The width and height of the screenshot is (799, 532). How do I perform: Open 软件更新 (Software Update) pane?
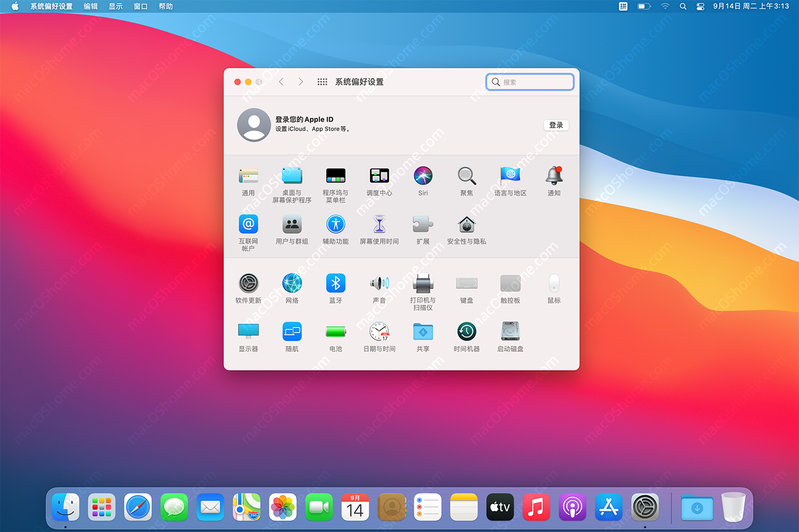tap(248, 283)
